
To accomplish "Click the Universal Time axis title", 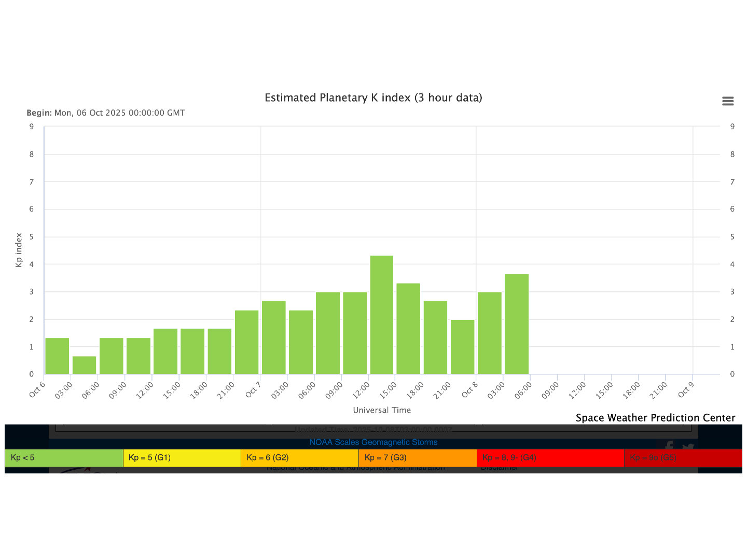I will pyautogui.click(x=382, y=410).
